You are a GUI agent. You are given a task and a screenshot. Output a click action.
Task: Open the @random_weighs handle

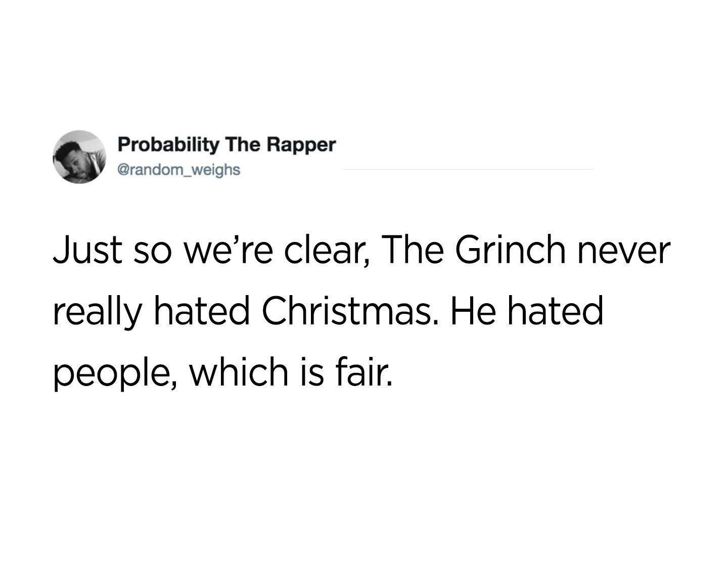[x=178, y=170]
